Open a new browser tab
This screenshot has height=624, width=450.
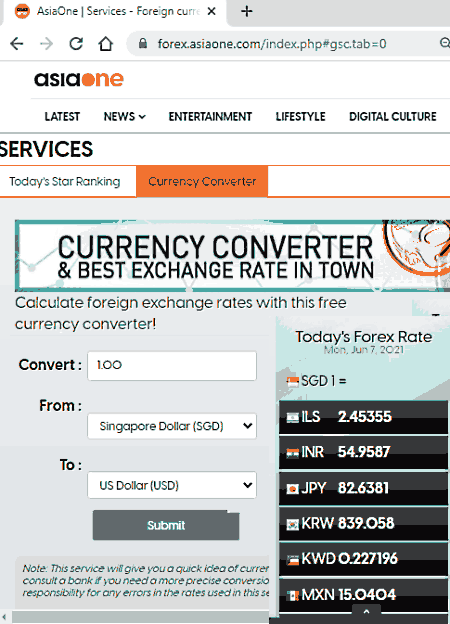click(x=247, y=12)
